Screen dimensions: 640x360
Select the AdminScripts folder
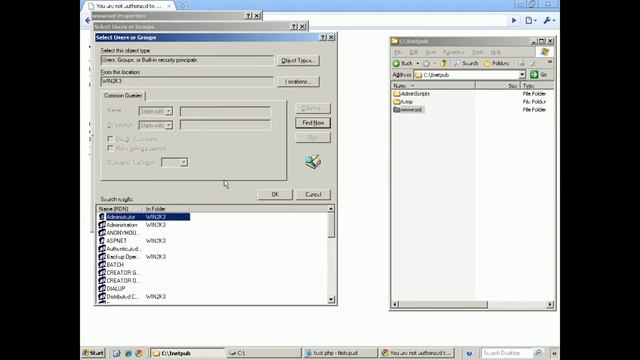coord(411,94)
